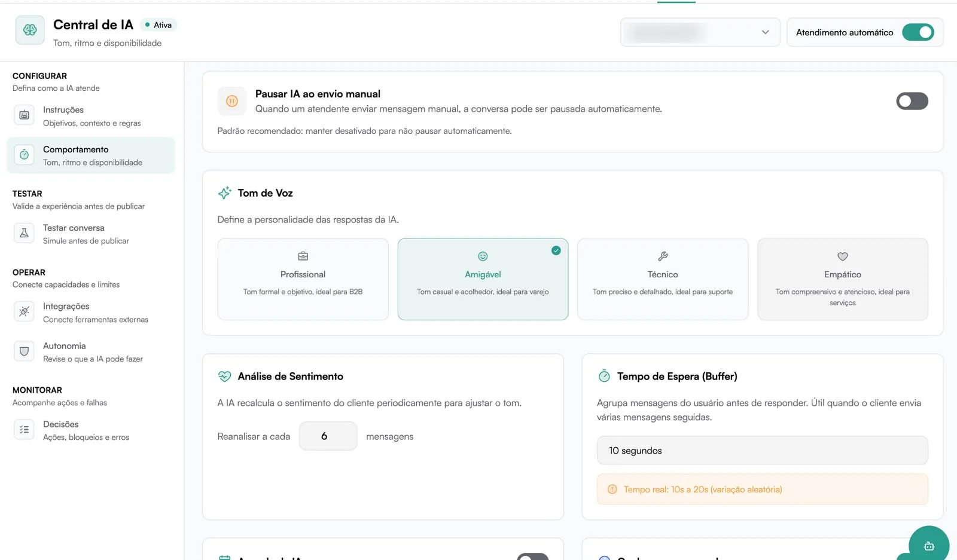The width and height of the screenshot is (957, 560).
Task: Click the green checkmark on Amigável card
Action: tap(556, 250)
